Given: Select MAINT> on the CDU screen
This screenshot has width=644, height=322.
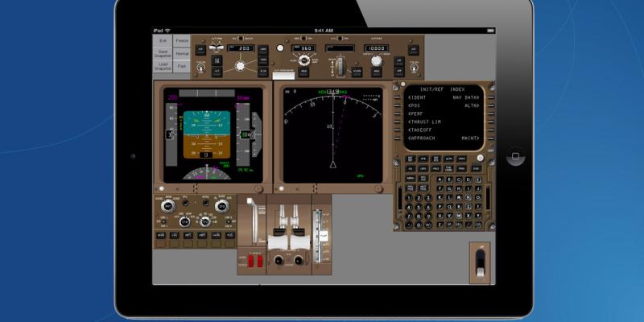Looking at the screenshot, I should (470, 138).
